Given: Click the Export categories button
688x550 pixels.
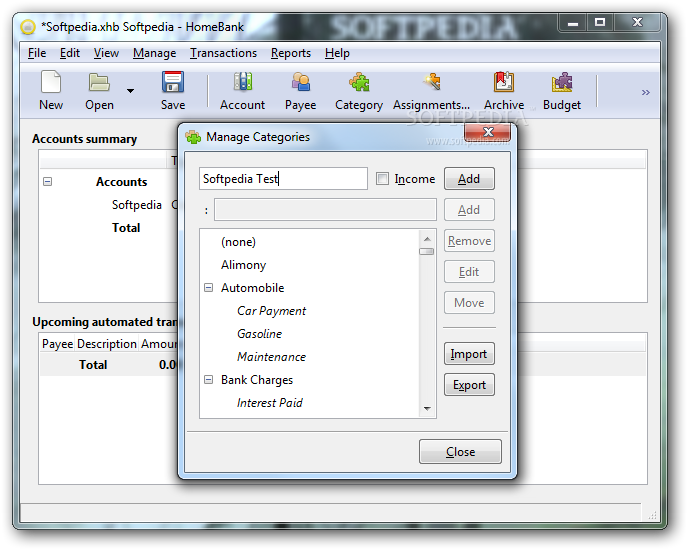Looking at the screenshot, I should pos(469,385).
